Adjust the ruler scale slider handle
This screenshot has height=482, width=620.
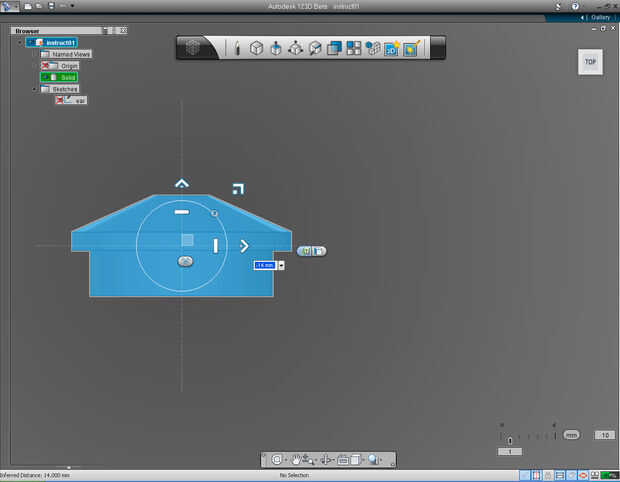pos(510,440)
